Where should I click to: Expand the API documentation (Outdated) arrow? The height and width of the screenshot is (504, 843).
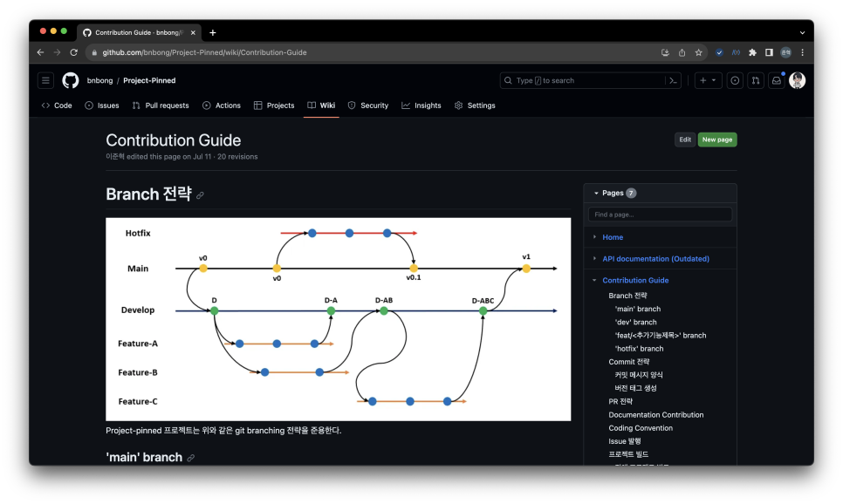(x=594, y=258)
